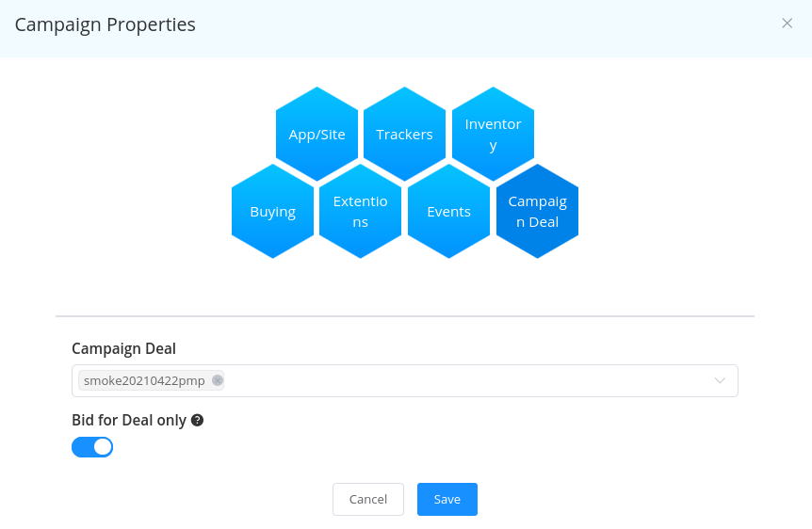
Task: Select the Events hexagon tile
Action: click(449, 211)
